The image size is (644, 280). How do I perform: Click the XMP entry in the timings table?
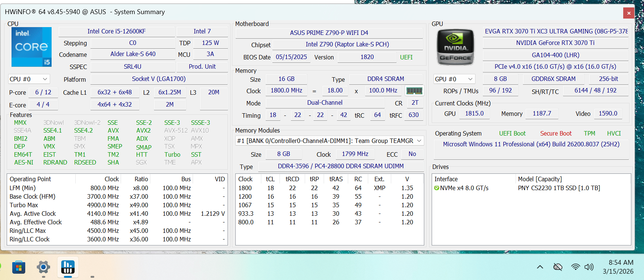point(379,188)
